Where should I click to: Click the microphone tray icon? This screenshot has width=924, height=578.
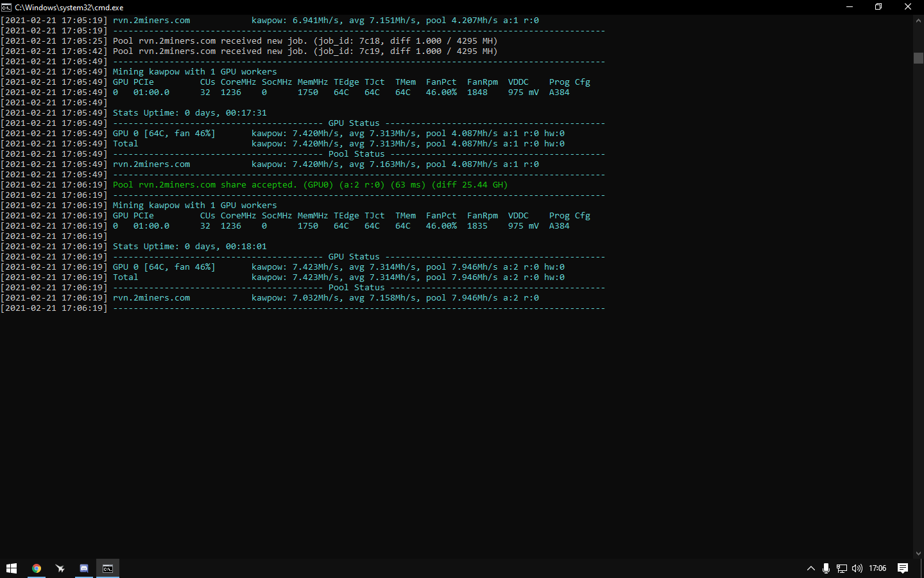coord(826,568)
